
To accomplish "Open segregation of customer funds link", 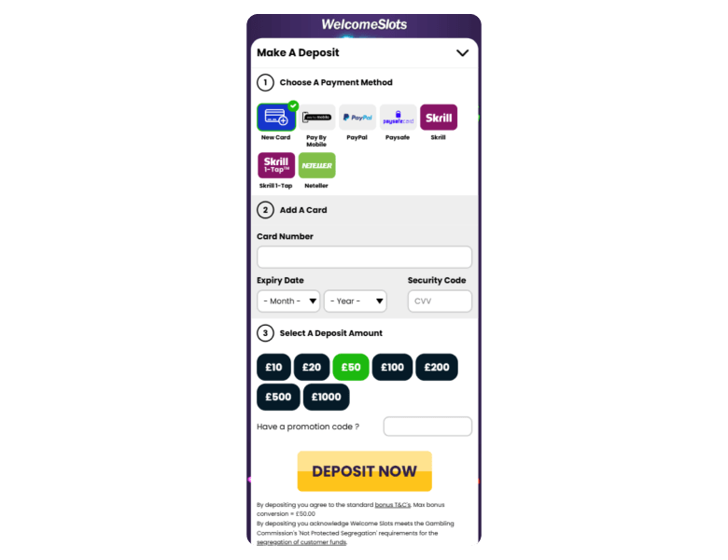I will [x=301, y=542].
